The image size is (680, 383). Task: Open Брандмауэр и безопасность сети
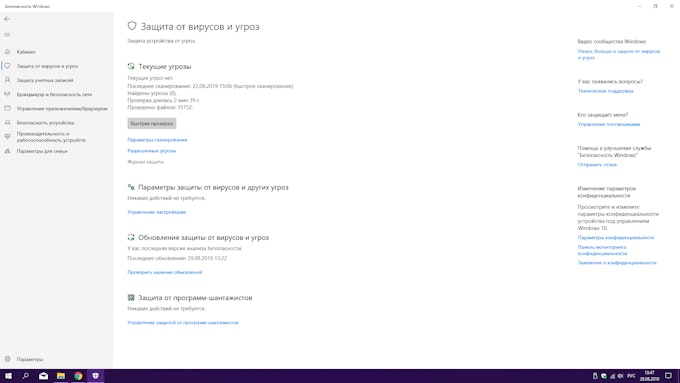pyautogui.click(x=54, y=94)
